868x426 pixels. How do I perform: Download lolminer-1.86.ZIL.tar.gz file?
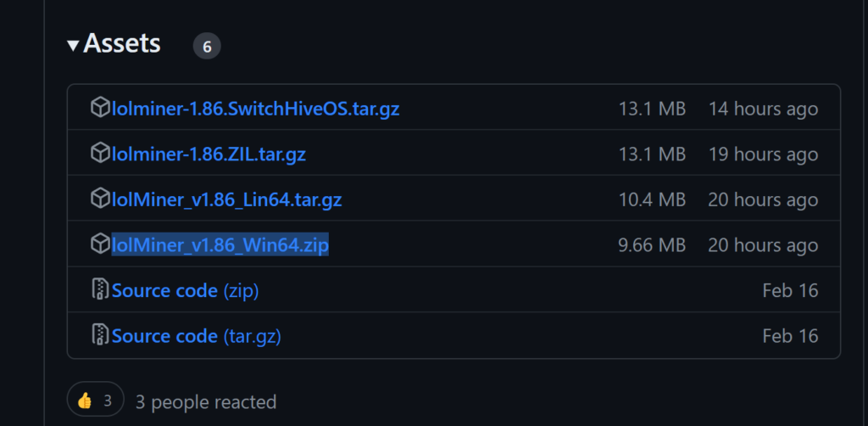[x=209, y=154]
